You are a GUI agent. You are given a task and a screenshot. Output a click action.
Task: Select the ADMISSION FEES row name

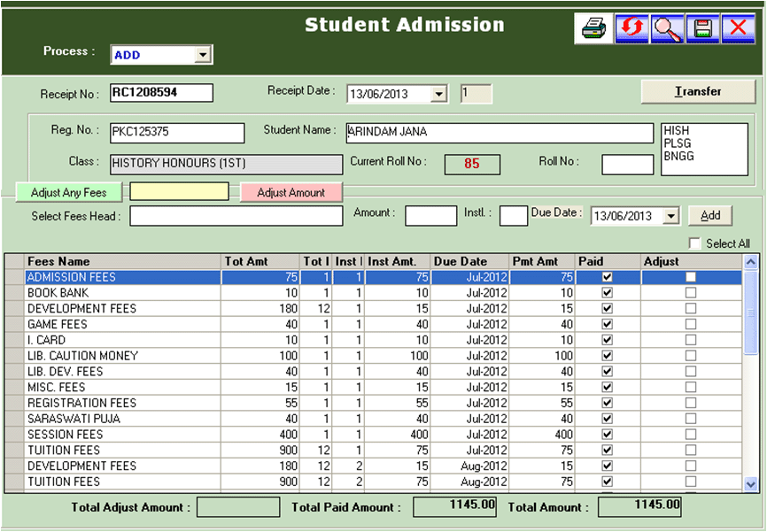click(72, 277)
